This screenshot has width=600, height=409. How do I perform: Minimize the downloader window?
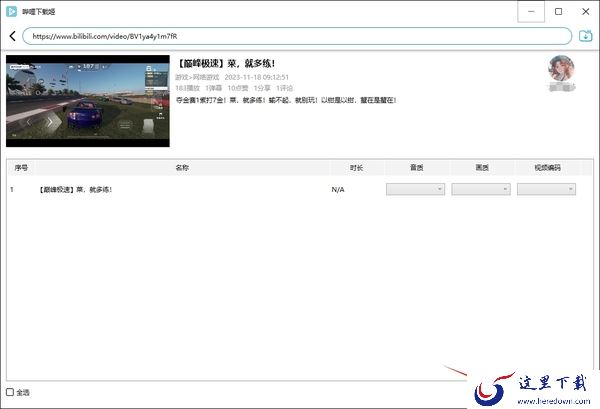(x=531, y=11)
